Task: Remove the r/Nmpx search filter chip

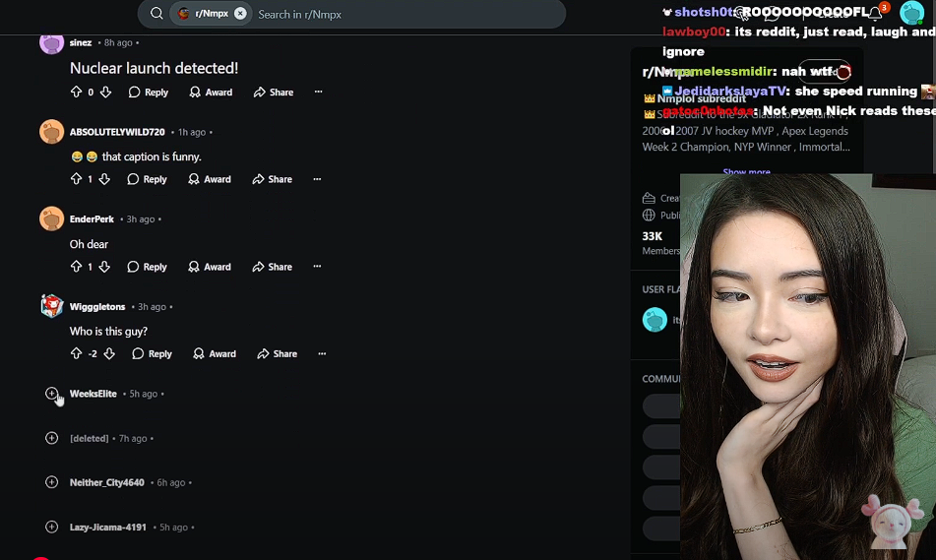Action: click(x=240, y=13)
